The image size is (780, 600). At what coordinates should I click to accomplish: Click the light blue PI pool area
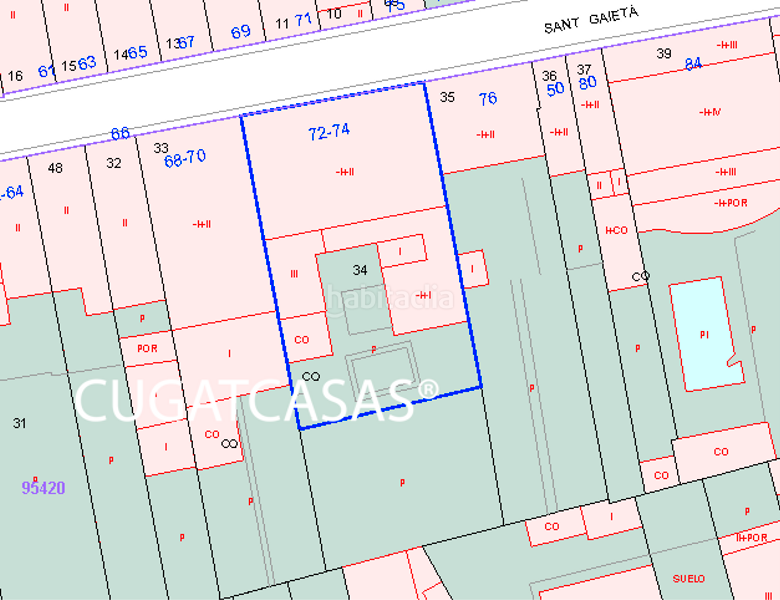click(x=705, y=333)
